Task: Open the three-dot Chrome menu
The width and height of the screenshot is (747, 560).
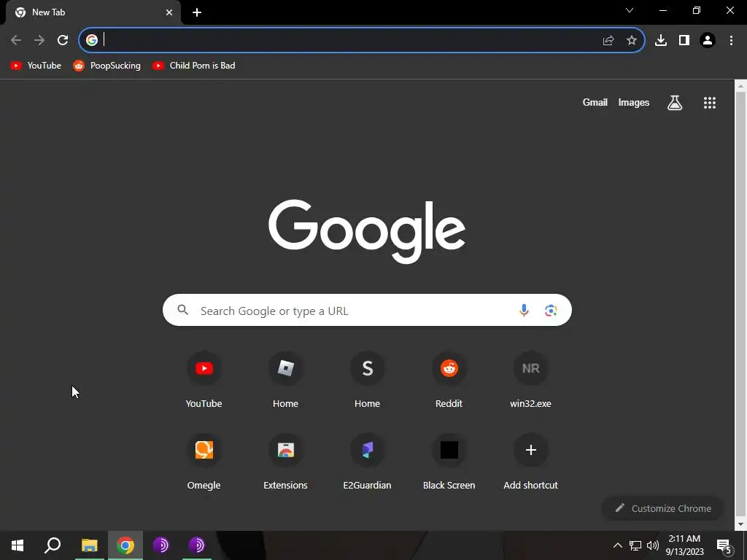Action: pyautogui.click(x=731, y=41)
